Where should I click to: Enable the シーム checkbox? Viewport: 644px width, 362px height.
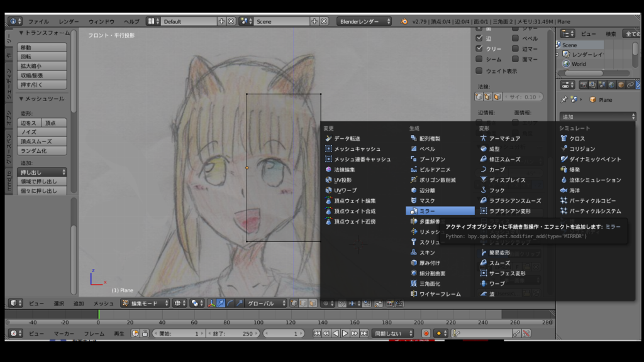[479, 59]
